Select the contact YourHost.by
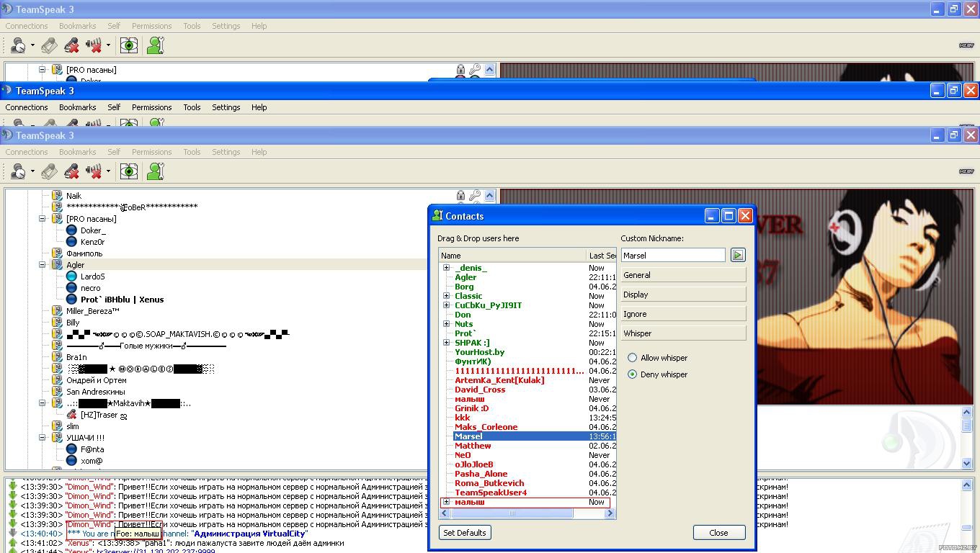The image size is (980, 553). tap(479, 352)
